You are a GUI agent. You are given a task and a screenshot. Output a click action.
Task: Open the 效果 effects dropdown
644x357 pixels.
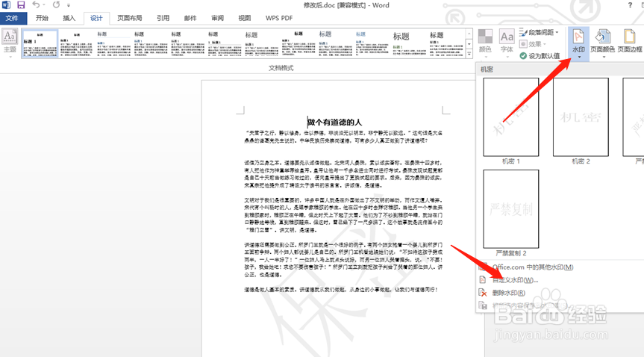[x=533, y=43]
